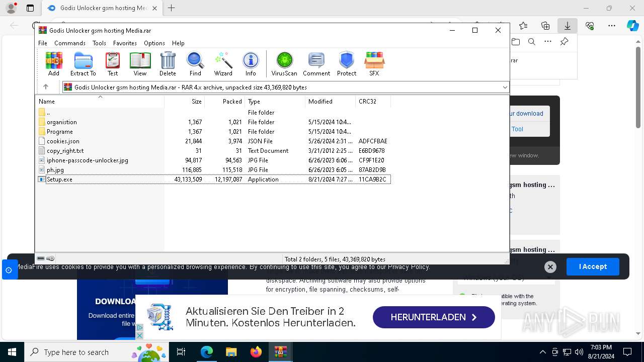Click the Delete trash can icon
Image resolution: width=644 pixels, height=362 pixels.
click(x=168, y=64)
